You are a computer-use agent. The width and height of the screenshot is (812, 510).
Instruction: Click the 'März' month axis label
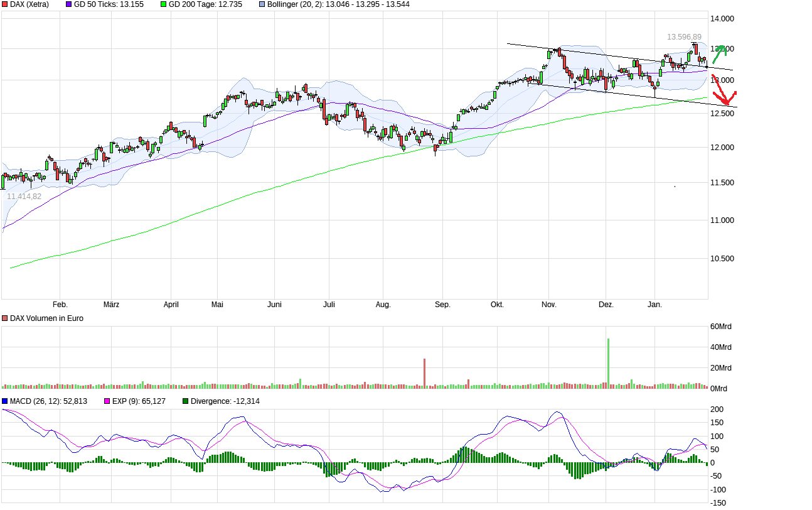pyautogui.click(x=111, y=305)
